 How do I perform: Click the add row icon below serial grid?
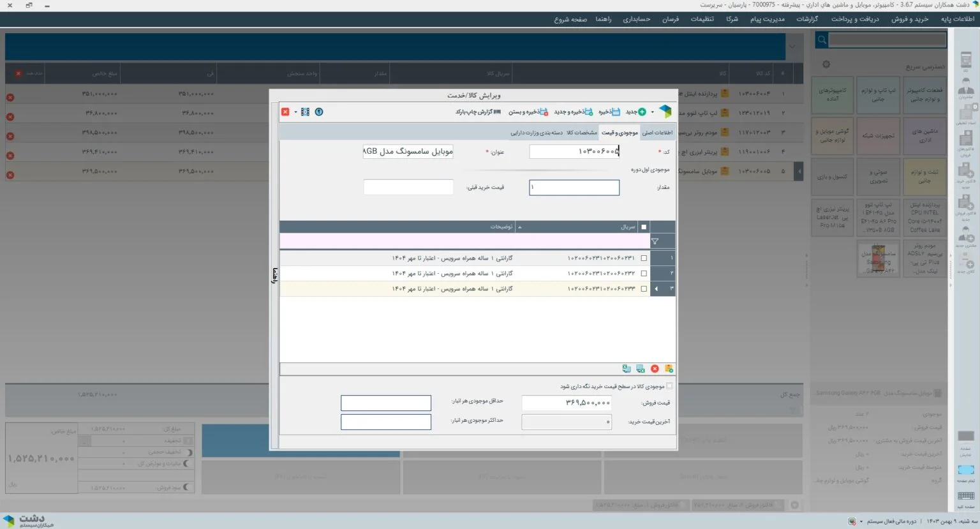coord(669,369)
